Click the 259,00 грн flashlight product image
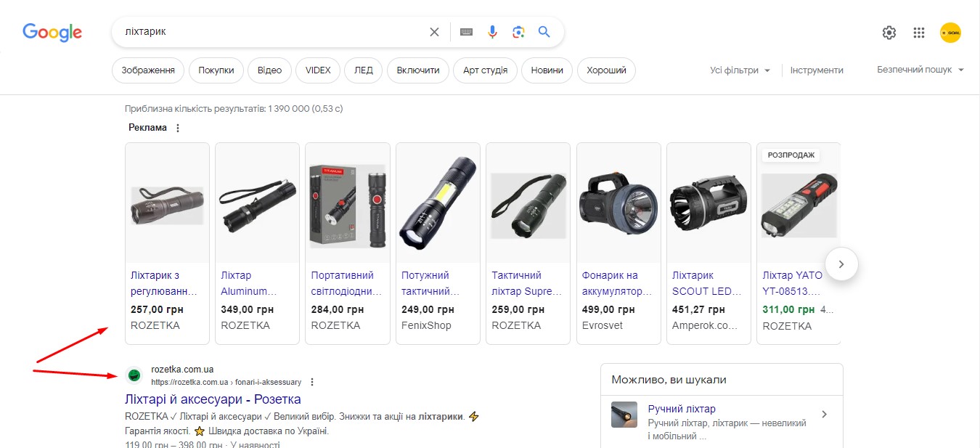 [x=528, y=205]
